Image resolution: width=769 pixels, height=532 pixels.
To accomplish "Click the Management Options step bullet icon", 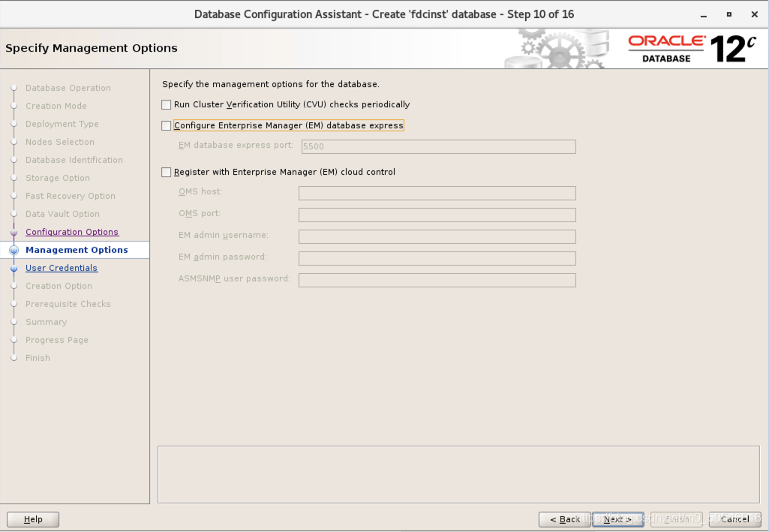I will (14, 250).
